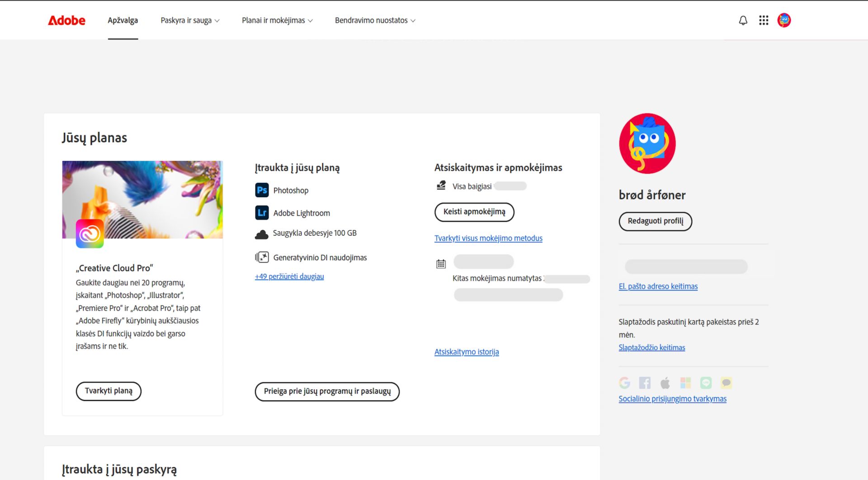Expand the Paskyra ir sauga dropdown

tap(189, 20)
